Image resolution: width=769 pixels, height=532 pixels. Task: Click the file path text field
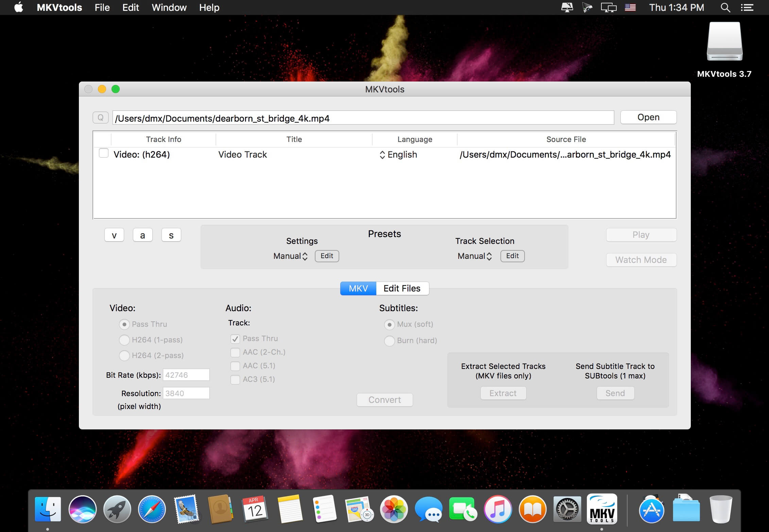pos(363,118)
